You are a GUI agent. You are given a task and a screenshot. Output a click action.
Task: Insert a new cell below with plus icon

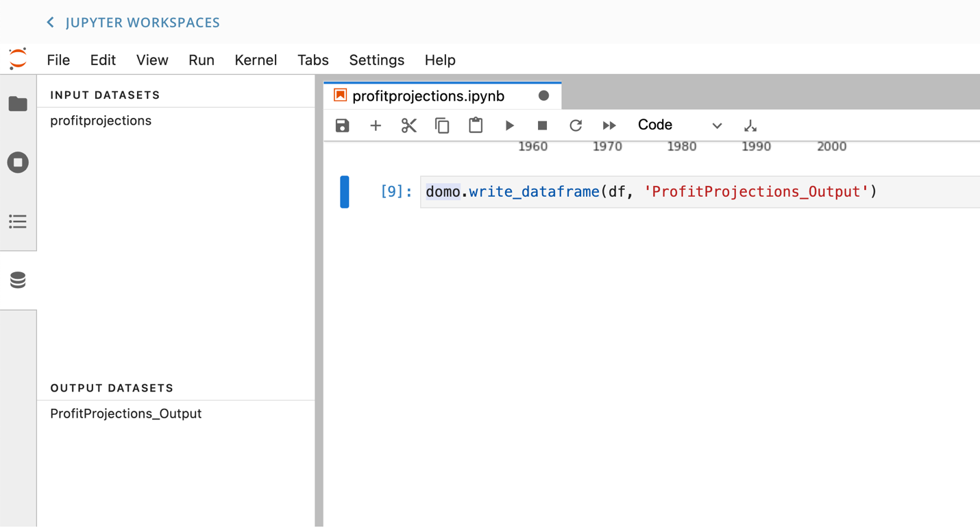click(376, 125)
